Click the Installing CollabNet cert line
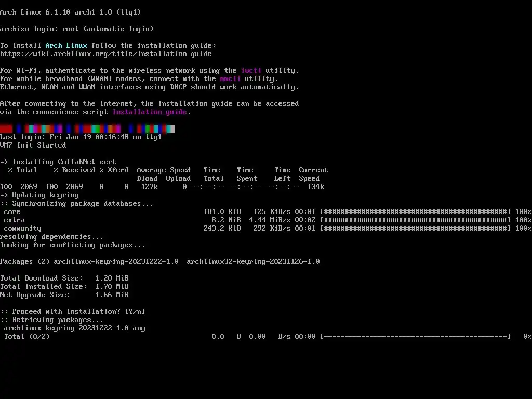 (58, 162)
